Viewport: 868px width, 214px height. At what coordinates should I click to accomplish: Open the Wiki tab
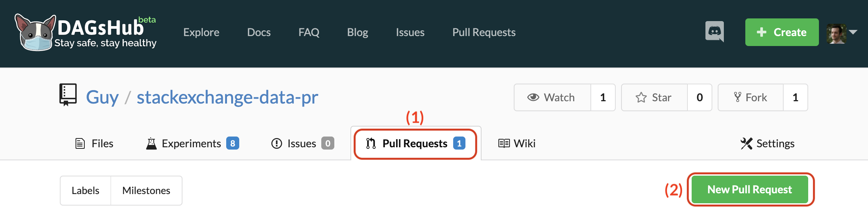[x=517, y=143]
